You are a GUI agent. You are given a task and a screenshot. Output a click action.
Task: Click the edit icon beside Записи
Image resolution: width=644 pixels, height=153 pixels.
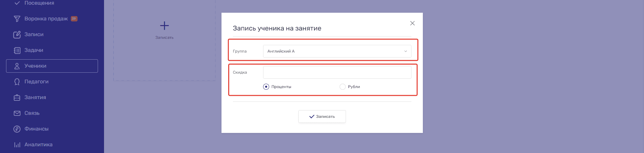click(x=17, y=34)
